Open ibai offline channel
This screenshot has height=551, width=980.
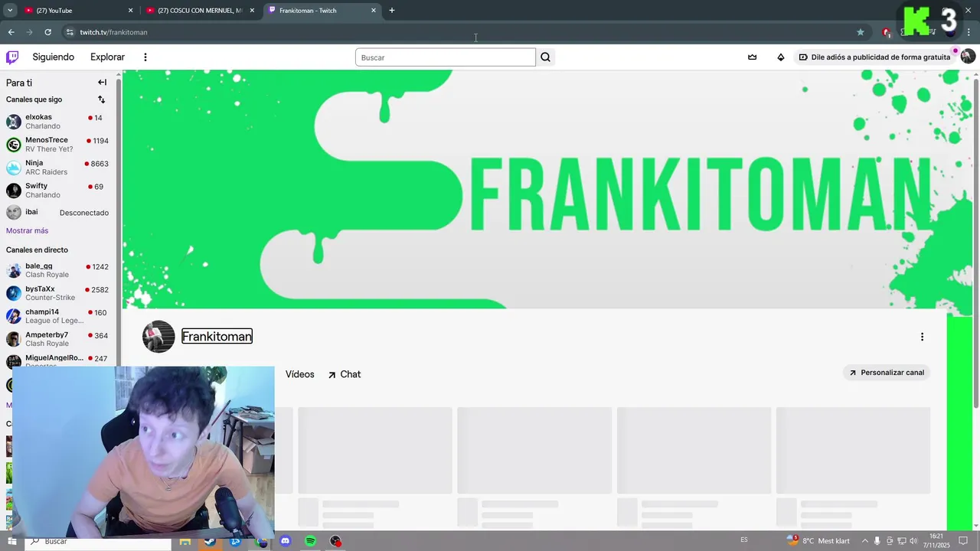[x=58, y=213]
